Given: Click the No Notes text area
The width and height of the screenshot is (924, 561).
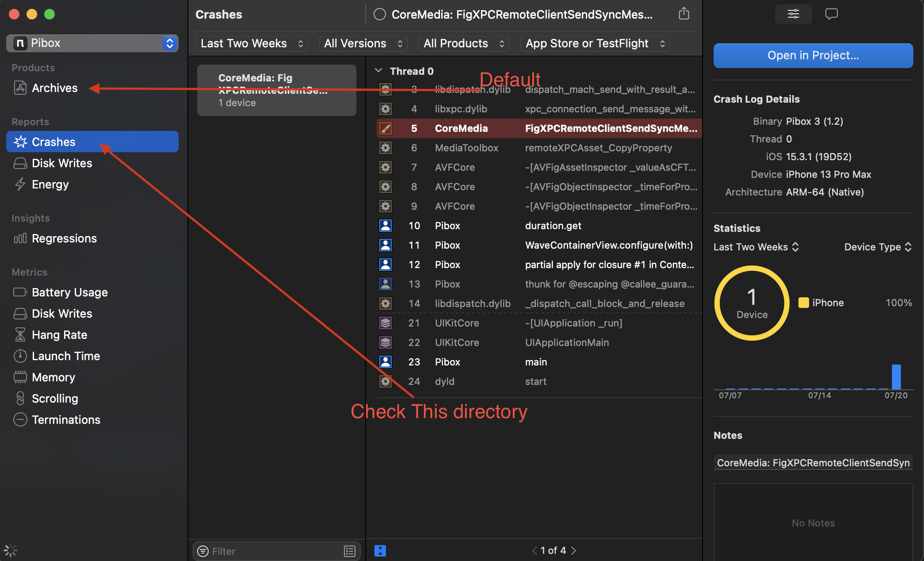Looking at the screenshot, I should [x=813, y=523].
